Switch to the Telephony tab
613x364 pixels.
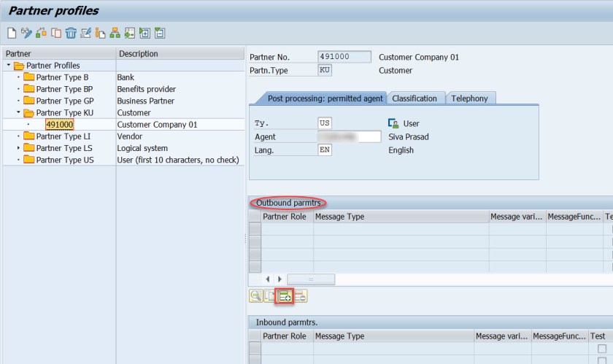pyautogui.click(x=469, y=98)
